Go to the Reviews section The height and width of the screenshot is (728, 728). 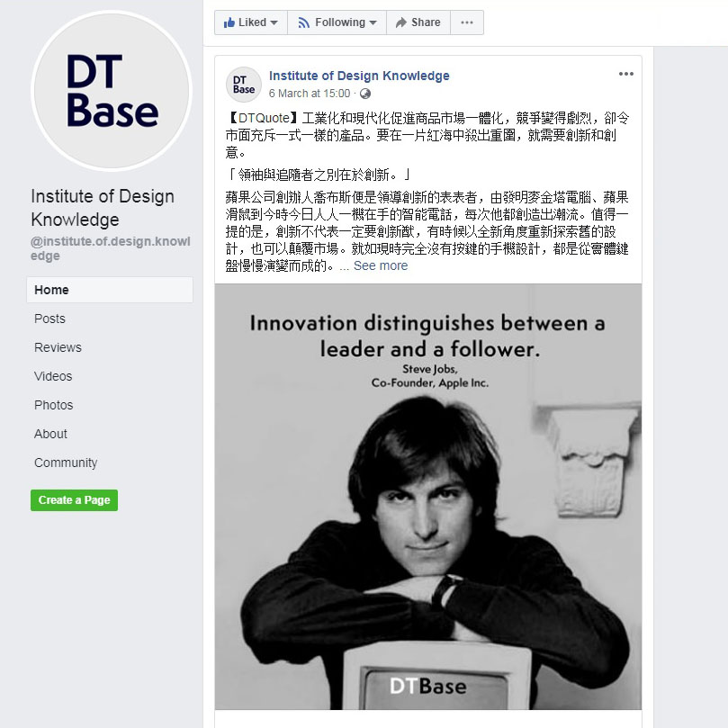pos(58,347)
